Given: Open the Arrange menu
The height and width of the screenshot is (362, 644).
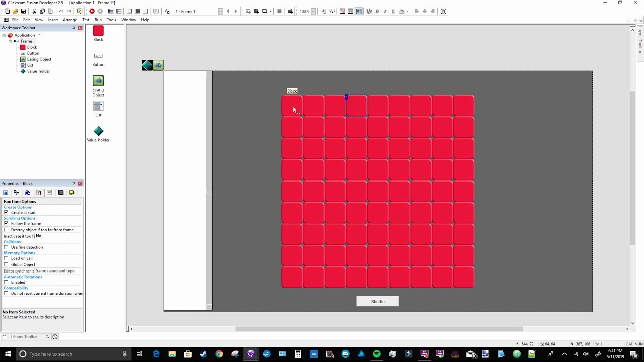Looking at the screenshot, I should click(x=70, y=20).
